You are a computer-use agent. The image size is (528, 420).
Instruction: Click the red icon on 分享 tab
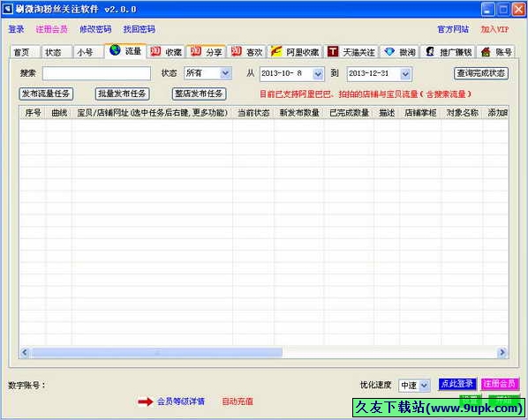196,51
